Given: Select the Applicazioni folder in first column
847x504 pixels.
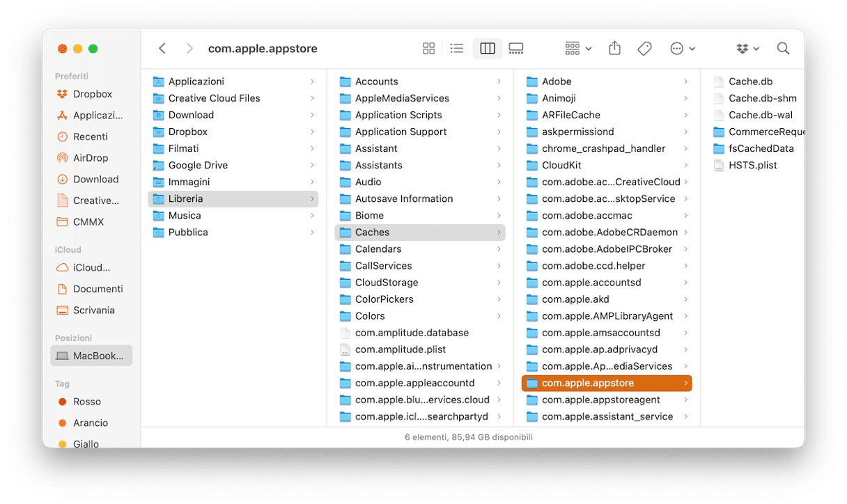Looking at the screenshot, I should click(x=233, y=81).
